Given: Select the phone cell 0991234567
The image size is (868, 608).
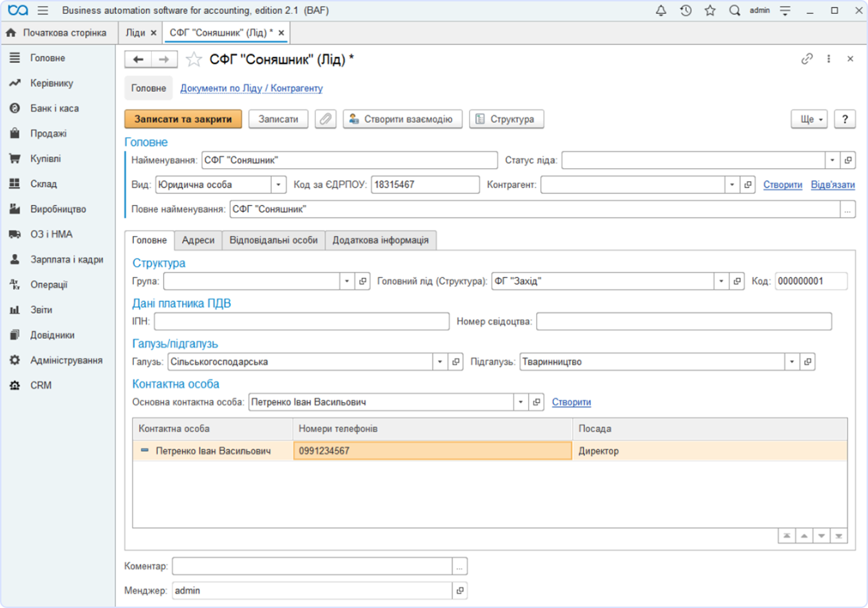Looking at the screenshot, I should [433, 451].
